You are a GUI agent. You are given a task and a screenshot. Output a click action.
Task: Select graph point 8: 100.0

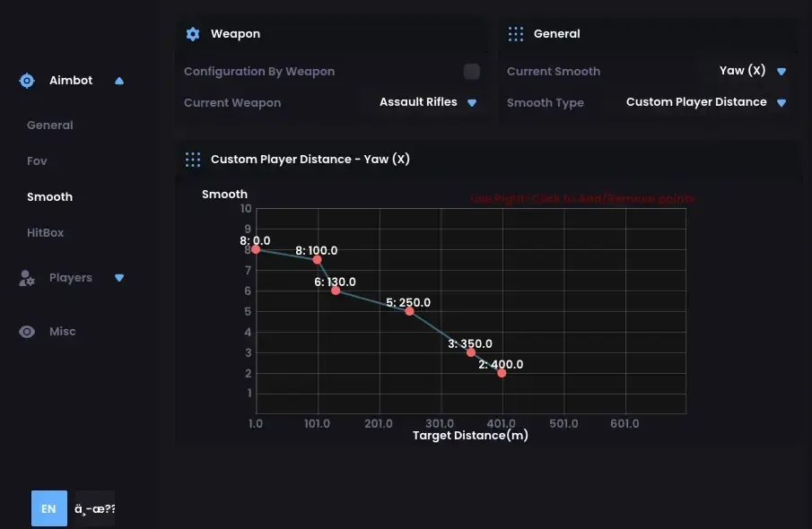(317, 259)
